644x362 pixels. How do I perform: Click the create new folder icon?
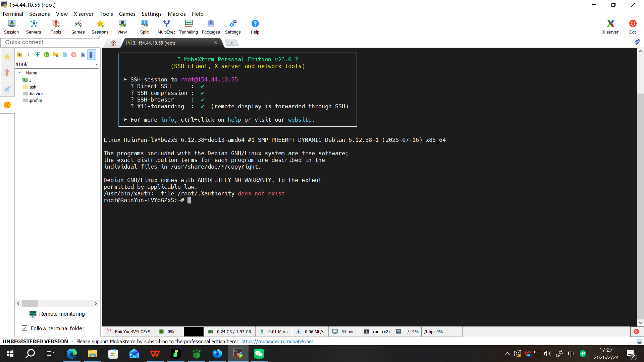pyautogui.click(x=56, y=55)
